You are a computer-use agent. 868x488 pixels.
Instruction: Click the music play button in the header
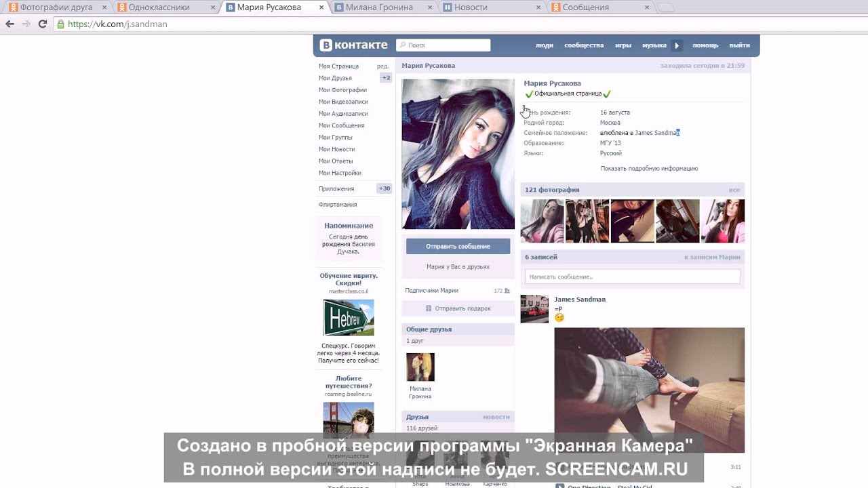(676, 45)
